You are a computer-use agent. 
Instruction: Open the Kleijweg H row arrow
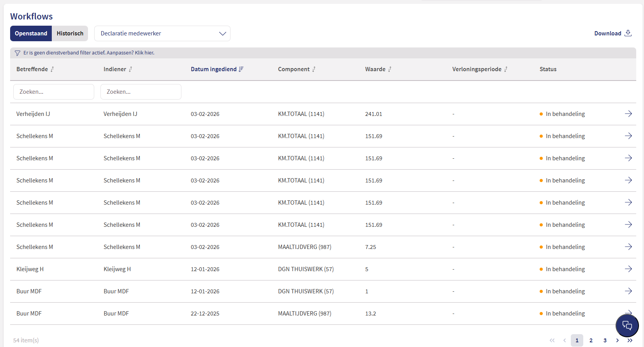[628, 269]
